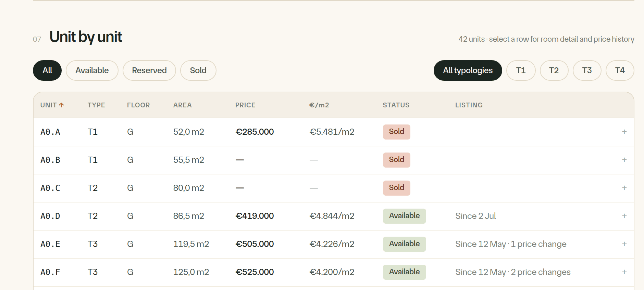644x290 pixels.
Task: Sort table by PRICE column
Action: coord(245,105)
